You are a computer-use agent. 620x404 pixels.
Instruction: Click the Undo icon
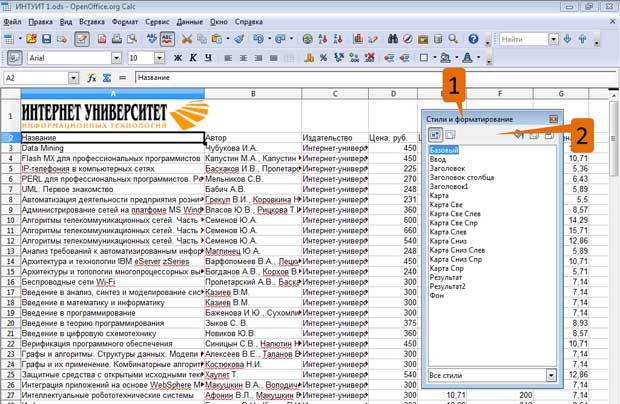pos(259,39)
